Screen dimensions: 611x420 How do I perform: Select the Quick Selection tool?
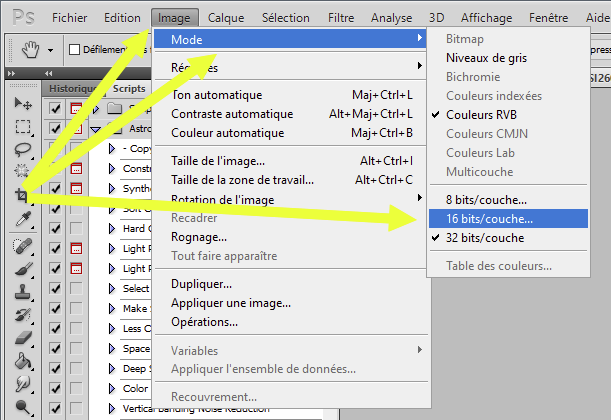tap(22, 171)
